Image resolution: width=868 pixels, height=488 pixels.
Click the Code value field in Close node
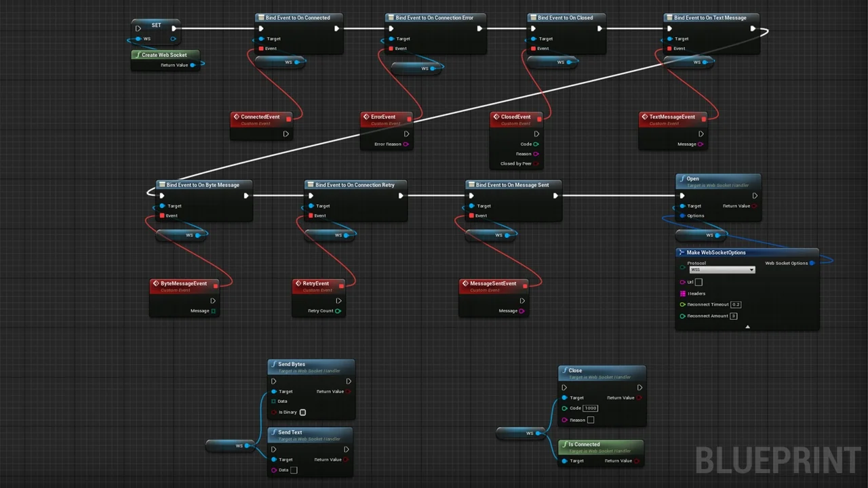click(590, 408)
